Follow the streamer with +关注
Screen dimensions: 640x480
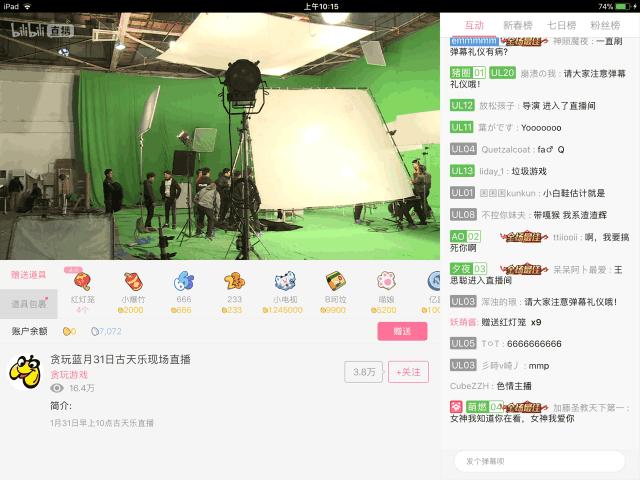coord(408,372)
